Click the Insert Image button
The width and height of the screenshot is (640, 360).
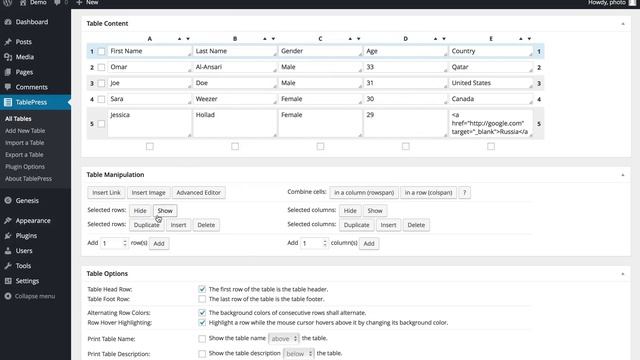(x=149, y=193)
